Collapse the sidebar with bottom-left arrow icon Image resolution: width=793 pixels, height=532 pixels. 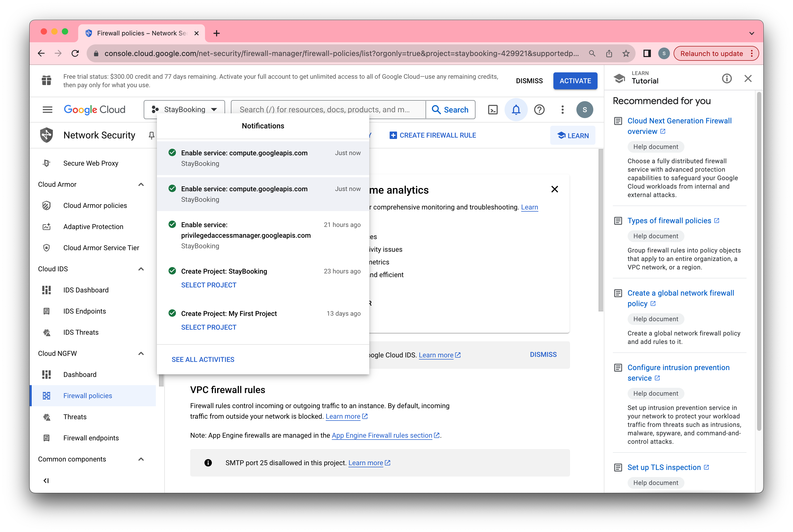[46, 480]
